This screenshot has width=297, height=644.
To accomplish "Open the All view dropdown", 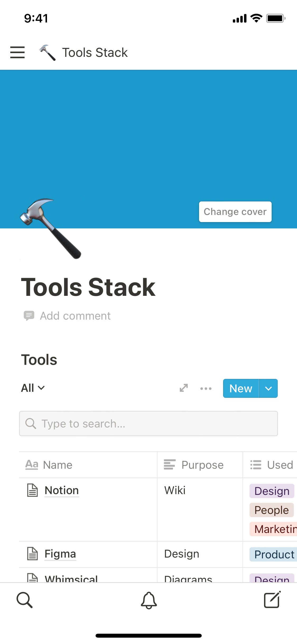I will click(32, 388).
